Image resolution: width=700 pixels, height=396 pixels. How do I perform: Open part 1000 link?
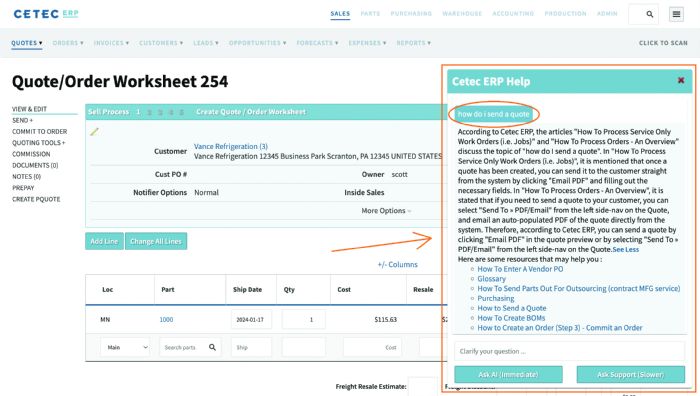click(166, 319)
